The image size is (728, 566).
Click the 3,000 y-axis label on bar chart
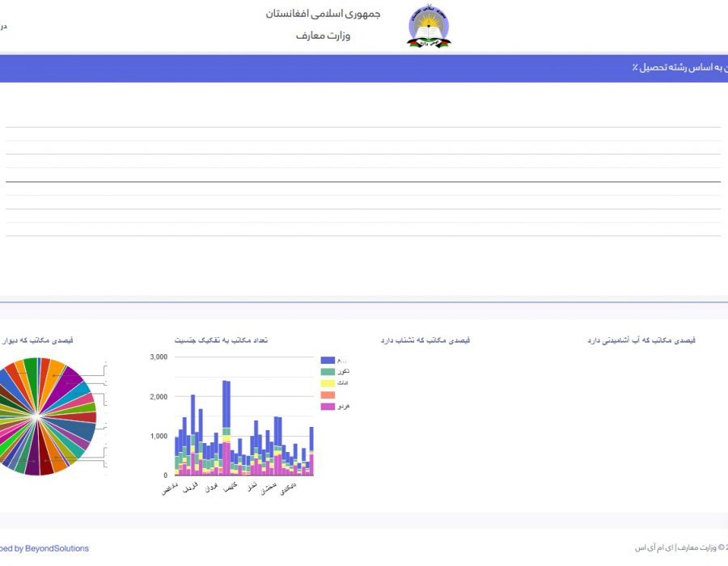coord(158,357)
